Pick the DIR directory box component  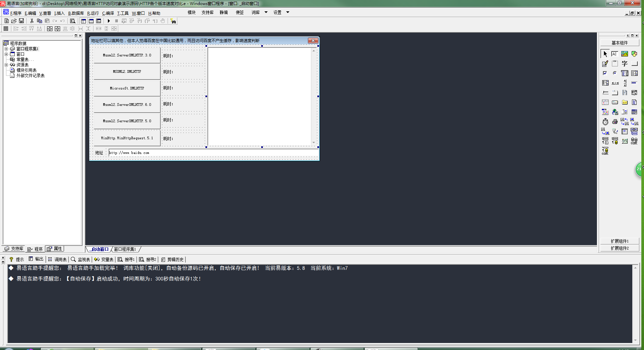[x=625, y=102]
